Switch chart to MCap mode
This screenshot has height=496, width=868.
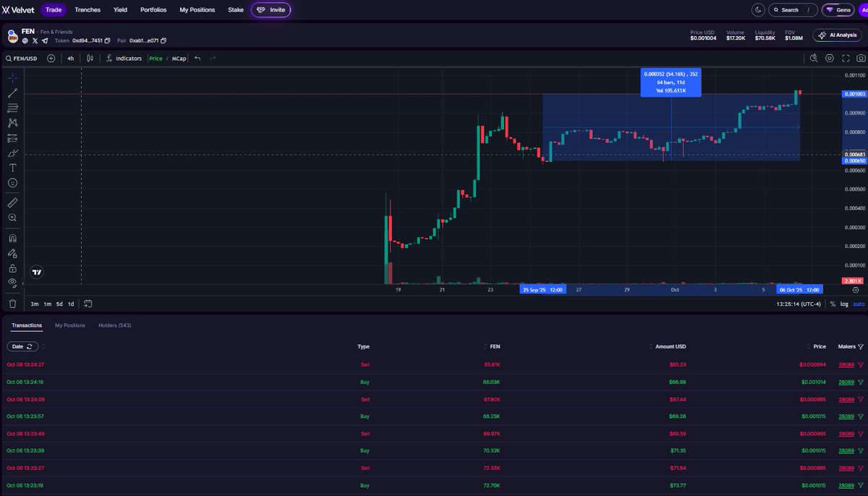coord(179,59)
